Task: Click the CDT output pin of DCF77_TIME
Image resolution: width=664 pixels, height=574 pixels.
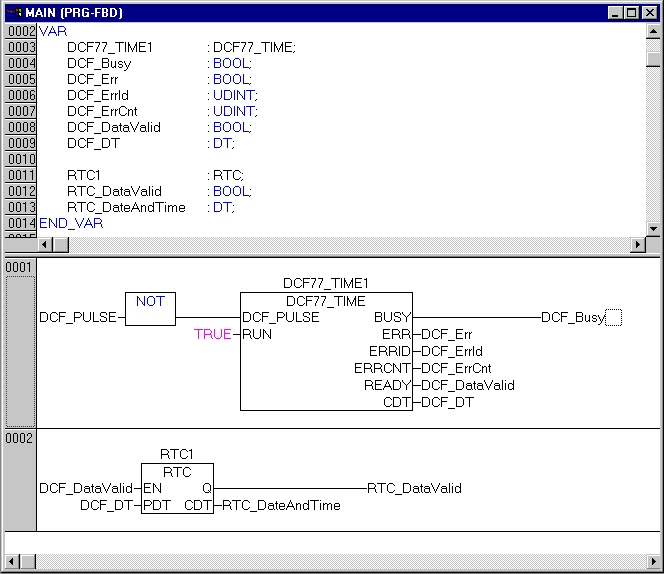Action: coord(397,402)
